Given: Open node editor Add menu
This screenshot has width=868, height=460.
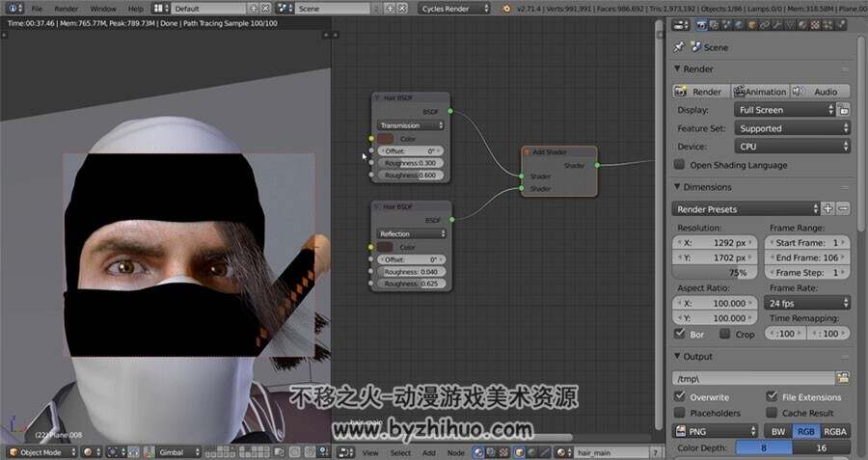Looking at the screenshot, I should coord(429,452).
